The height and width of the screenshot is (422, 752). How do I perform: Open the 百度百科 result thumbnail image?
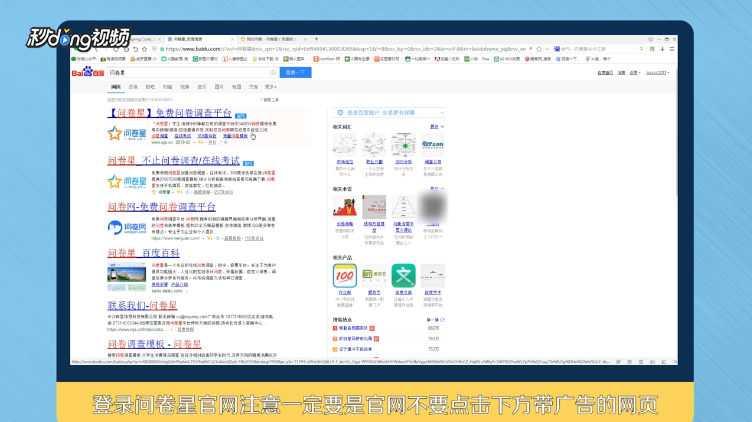click(x=127, y=277)
